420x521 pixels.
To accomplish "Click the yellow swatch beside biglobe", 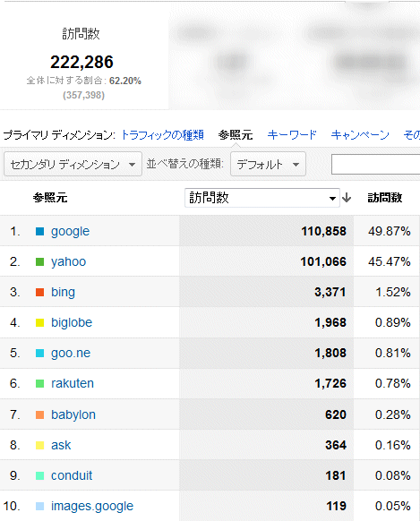I will coord(40,322).
